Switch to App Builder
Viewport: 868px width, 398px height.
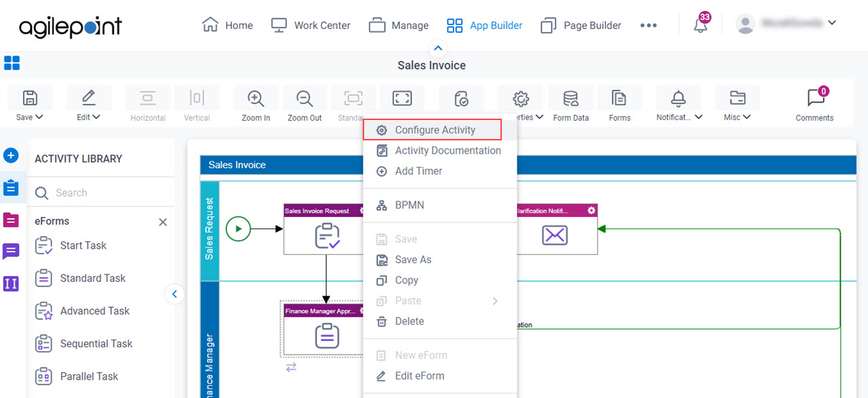coord(484,25)
